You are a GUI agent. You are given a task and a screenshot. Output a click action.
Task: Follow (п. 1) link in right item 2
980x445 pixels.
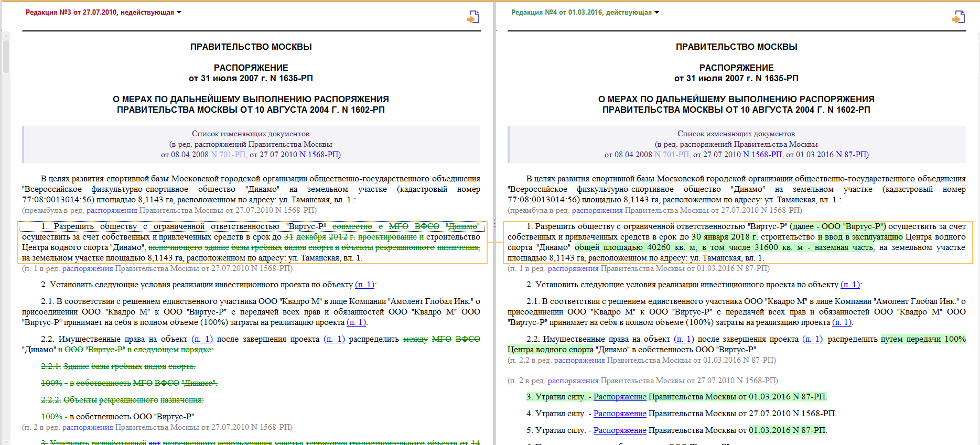850,285
